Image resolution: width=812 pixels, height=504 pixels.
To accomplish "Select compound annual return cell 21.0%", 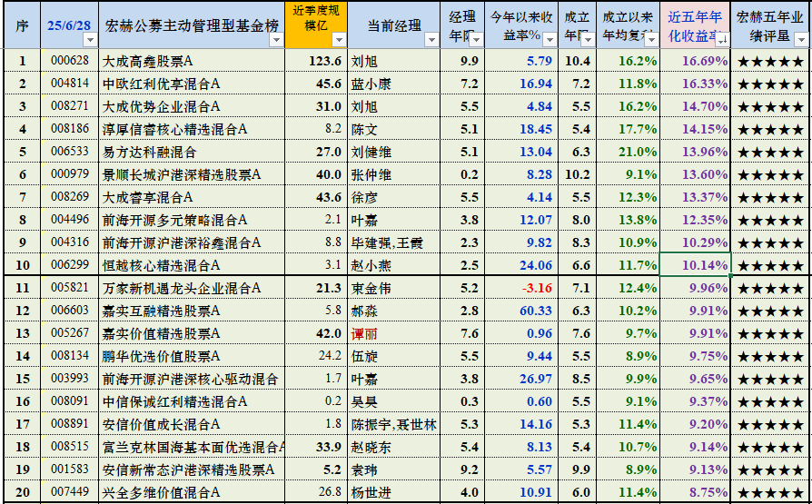I will 629,152.
